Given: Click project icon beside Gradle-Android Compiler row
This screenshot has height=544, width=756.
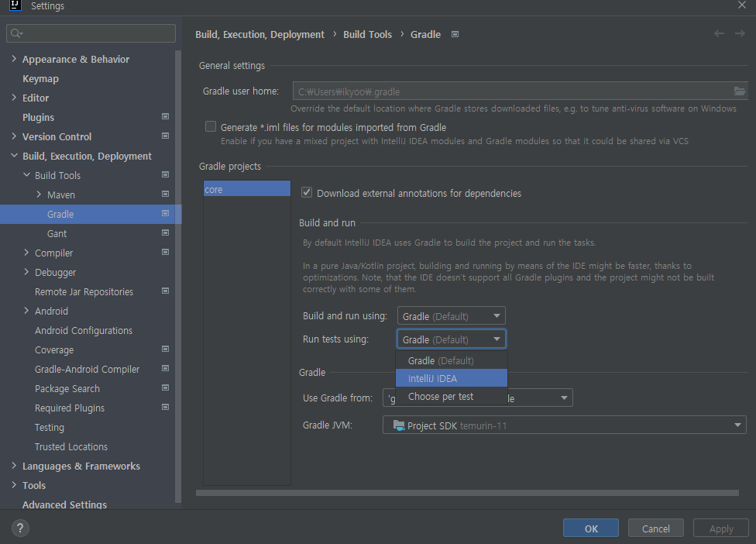Looking at the screenshot, I should [166, 368].
